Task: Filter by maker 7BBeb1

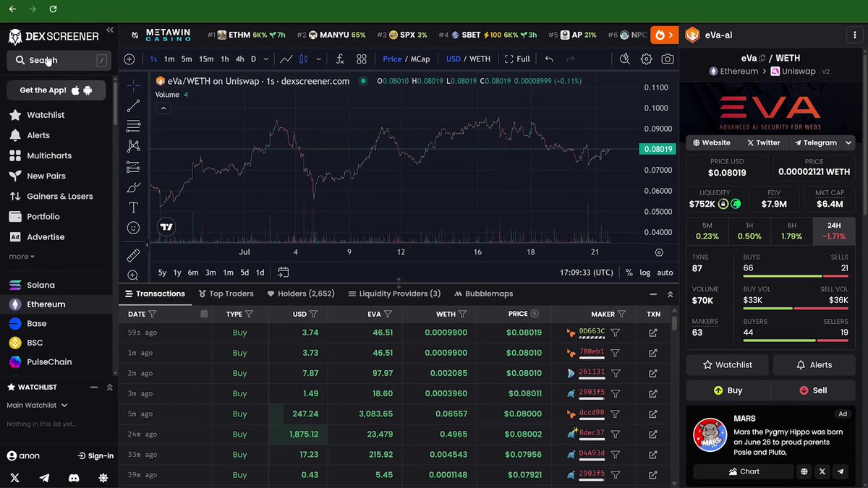Action: tap(615, 353)
